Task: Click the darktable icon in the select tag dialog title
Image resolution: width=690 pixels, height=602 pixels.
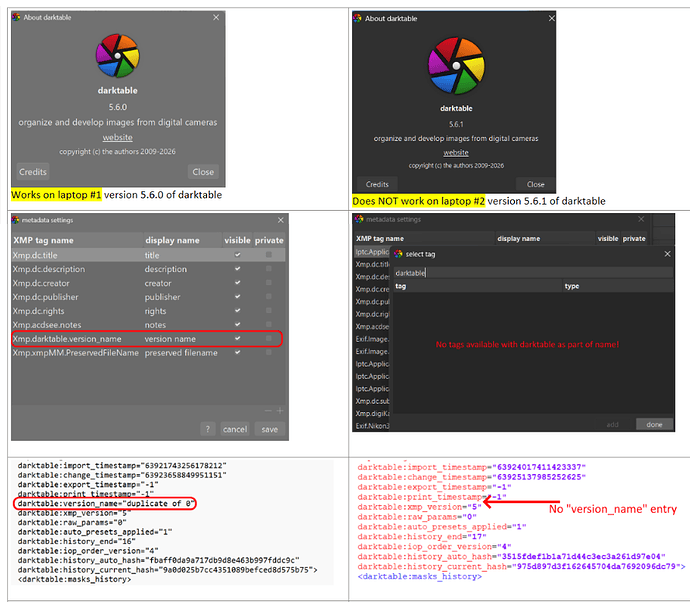Action: (399, 253)
